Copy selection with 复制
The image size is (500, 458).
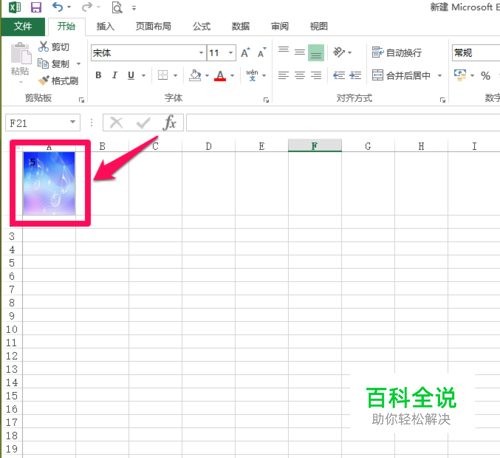[x=54, y=63]
